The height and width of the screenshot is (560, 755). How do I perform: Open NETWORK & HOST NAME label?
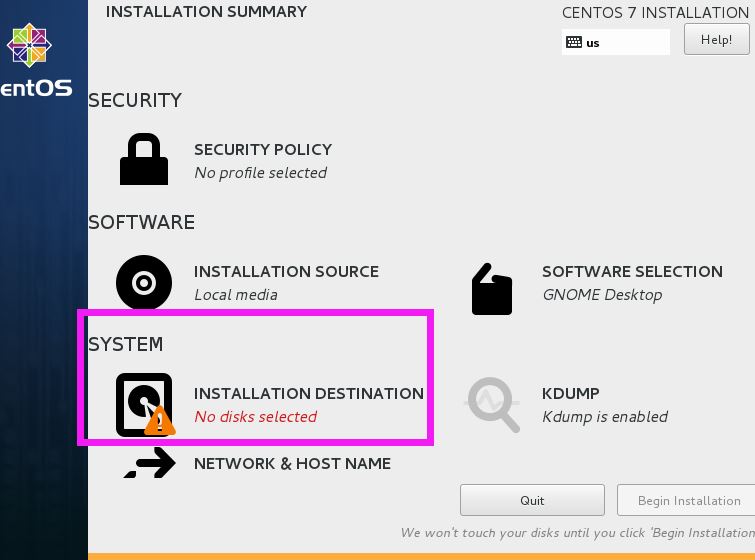pos(292,464)
